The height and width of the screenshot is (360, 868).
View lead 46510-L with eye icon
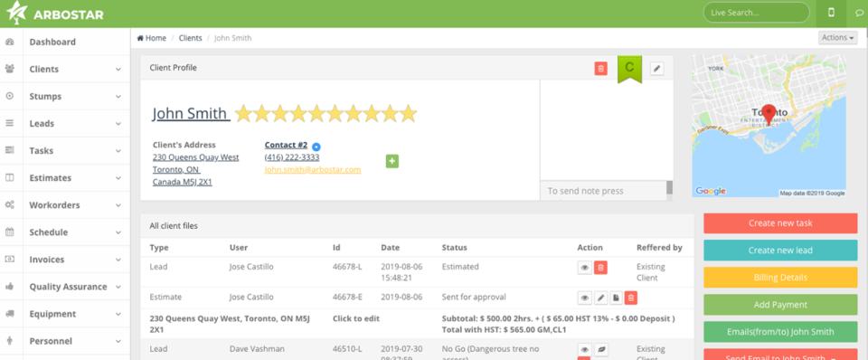(x=585, y=349)
